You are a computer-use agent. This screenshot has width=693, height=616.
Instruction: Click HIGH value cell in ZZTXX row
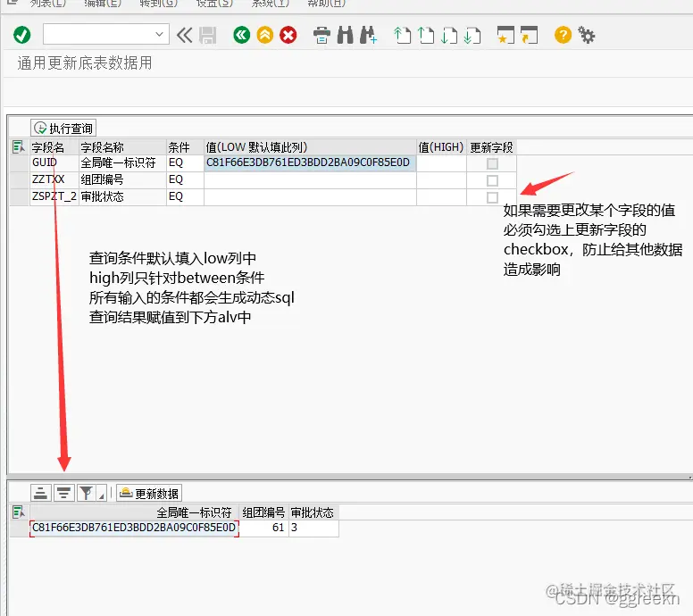pyautogui.click(x=441, y=180)
